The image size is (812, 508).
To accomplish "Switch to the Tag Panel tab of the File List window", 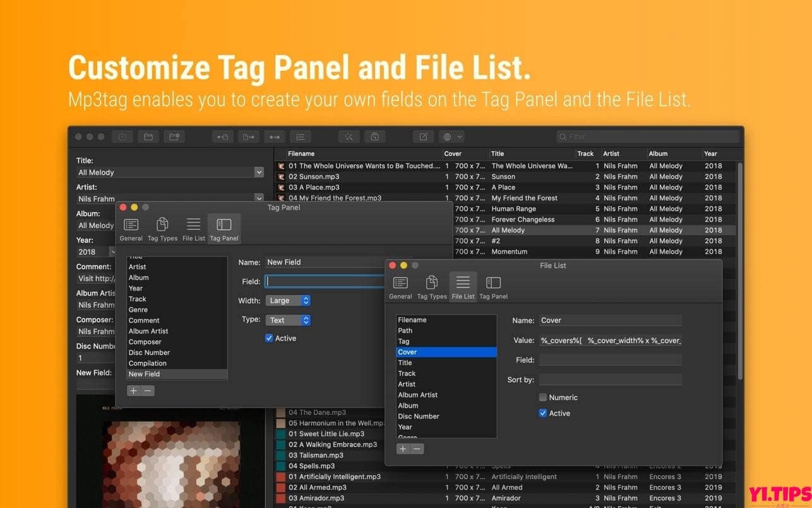I will pyautogui.click(x=493, y=286).
